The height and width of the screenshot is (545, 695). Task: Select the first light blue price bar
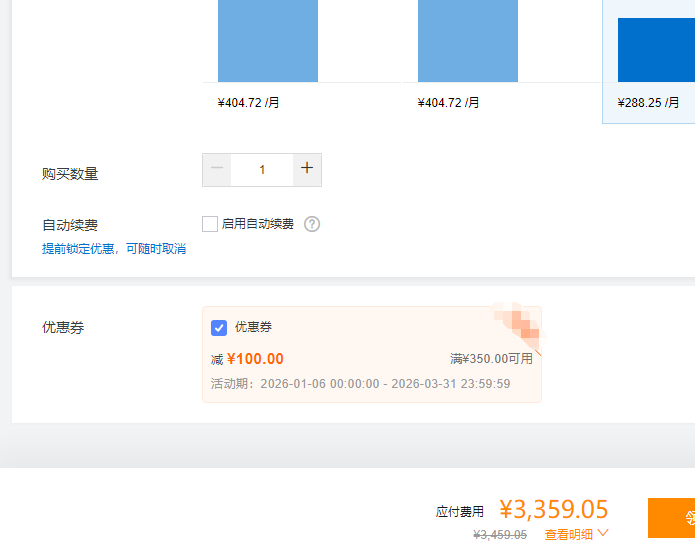click(267, 40)
